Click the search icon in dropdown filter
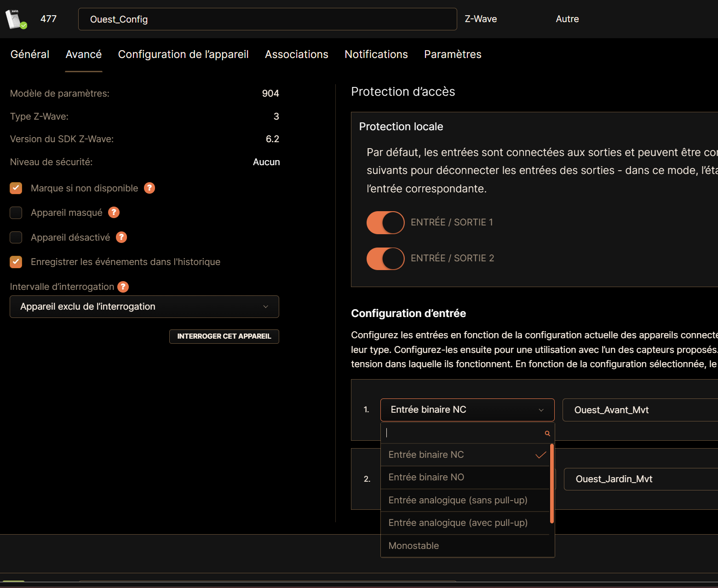718x588 pixels. click(x=547, y=433)
